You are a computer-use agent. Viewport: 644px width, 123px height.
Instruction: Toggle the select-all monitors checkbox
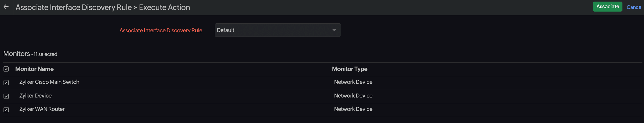6,69
